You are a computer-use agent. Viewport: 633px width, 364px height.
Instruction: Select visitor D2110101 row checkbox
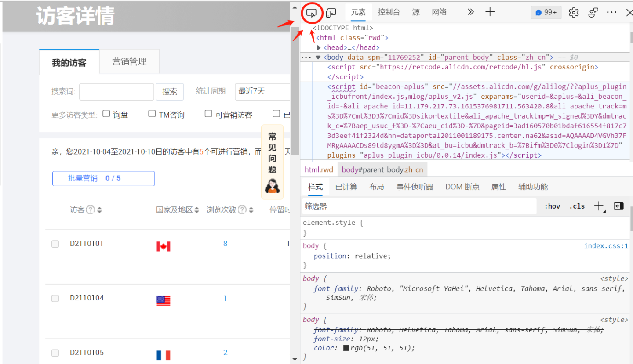tap(55, 244)
